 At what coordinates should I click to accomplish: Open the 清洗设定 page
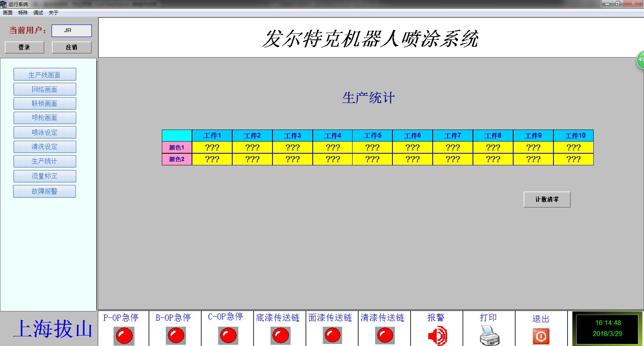[x=45, y=147]
